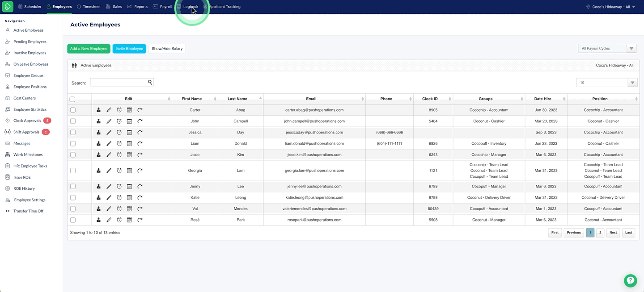Click the pencil edit icon for Georgia Lam

tap(109, 171)
